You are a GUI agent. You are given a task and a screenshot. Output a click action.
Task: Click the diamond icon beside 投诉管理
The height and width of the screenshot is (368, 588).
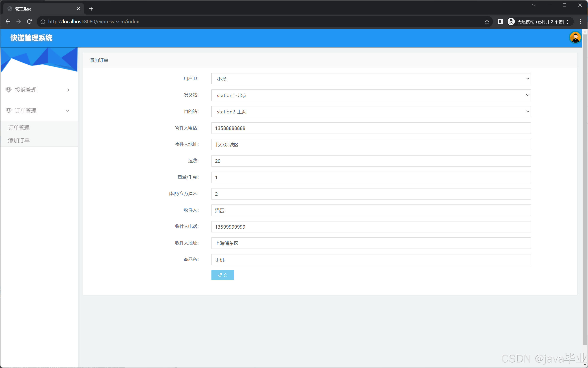[9, 90]
